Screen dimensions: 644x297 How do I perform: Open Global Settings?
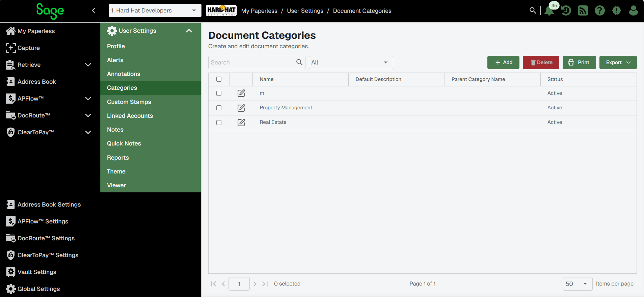click(x=33, y=289)
